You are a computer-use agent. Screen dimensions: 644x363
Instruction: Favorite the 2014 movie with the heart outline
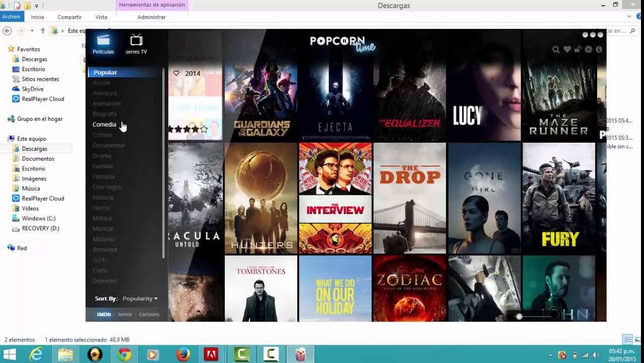click(176, 73)
